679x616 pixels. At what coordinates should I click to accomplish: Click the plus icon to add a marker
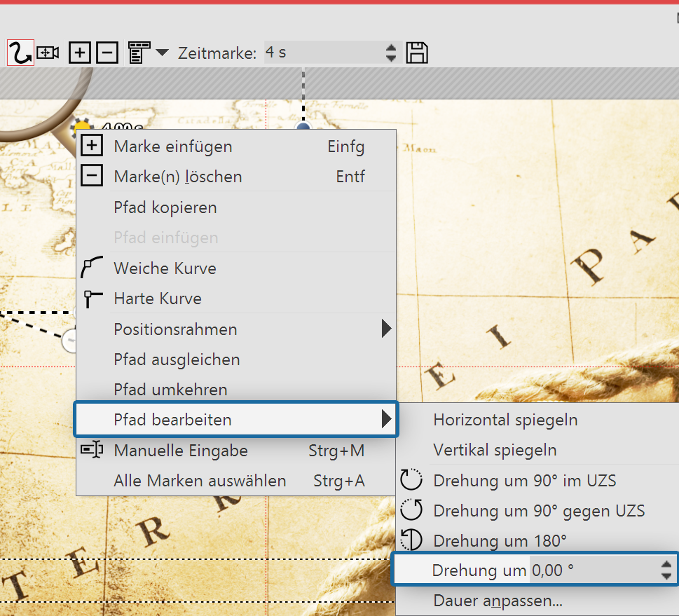(79, 53)
